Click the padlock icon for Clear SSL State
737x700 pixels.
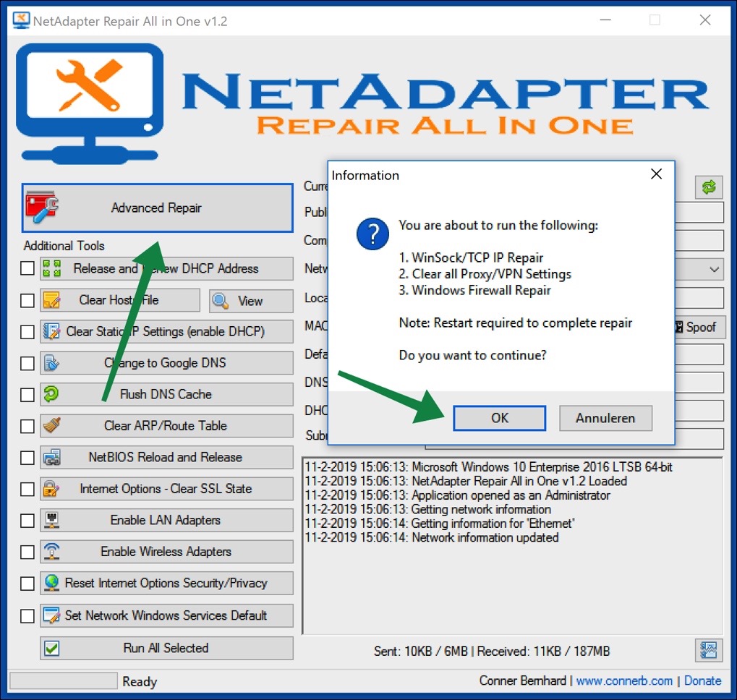(51, 489)
